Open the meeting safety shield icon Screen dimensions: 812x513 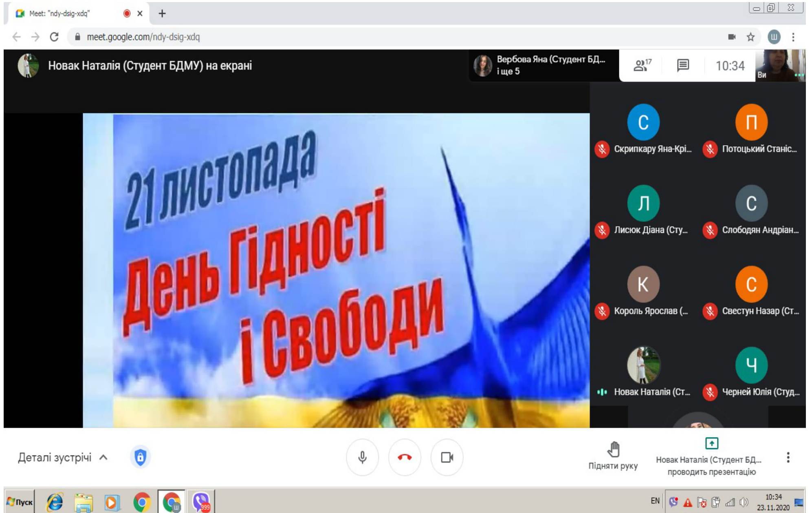(140, 457)
